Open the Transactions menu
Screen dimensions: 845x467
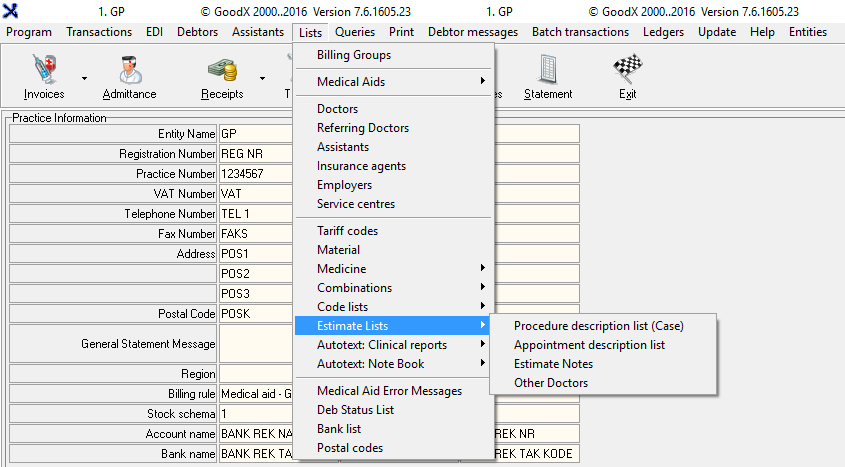click(99, 32)
